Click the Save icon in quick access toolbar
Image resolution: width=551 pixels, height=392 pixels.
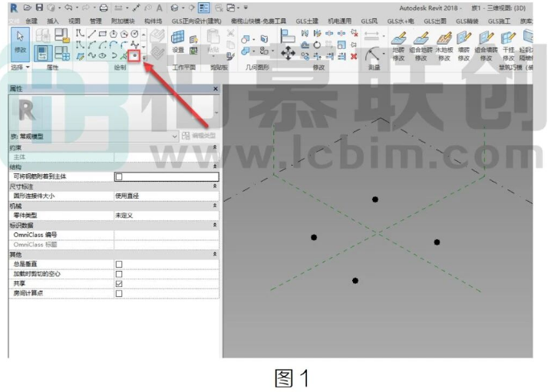pyautogui.click(x=39, y=7)
